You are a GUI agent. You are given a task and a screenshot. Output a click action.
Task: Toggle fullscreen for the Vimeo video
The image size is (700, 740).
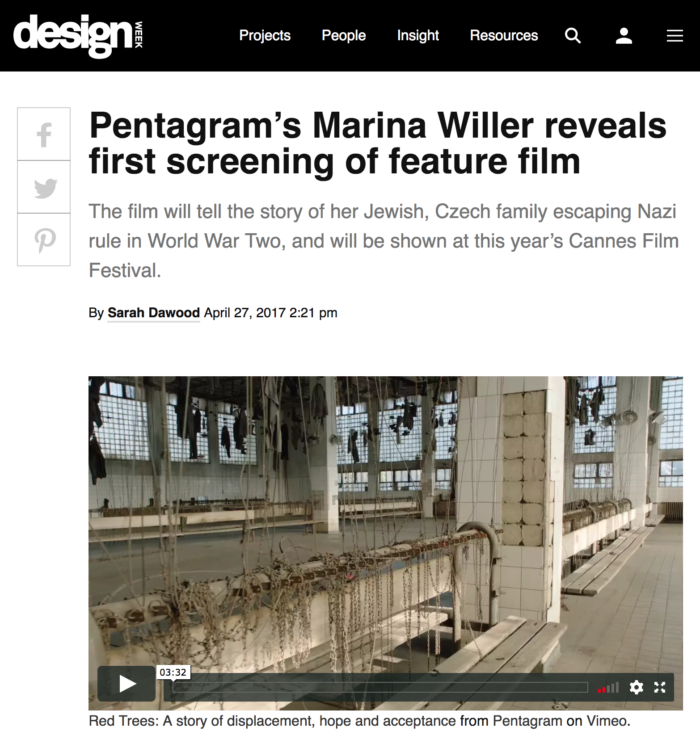coord(660,687)
